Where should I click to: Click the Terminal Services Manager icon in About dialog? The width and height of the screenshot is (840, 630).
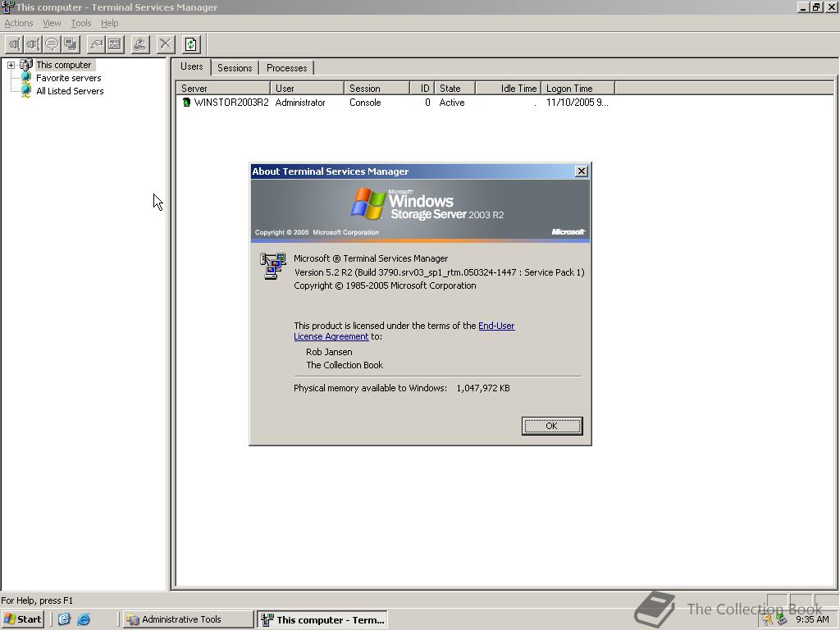click(273, 266)
